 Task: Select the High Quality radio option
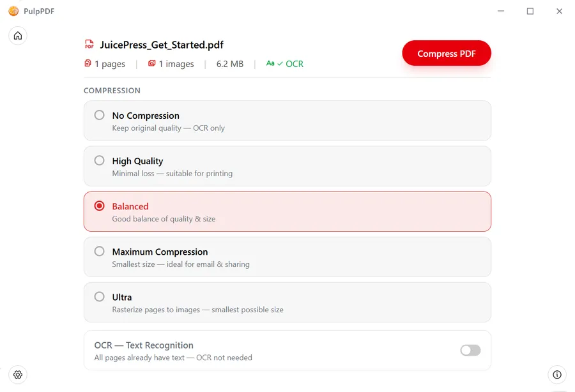100,161
